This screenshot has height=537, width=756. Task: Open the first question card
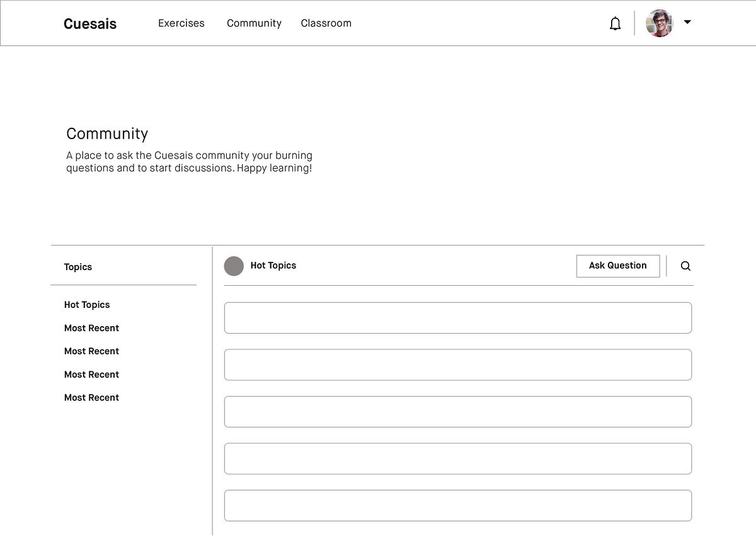[458, 318]
